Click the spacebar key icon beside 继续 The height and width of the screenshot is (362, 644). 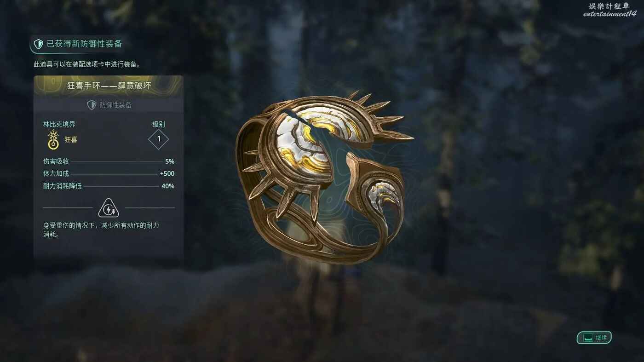pos(588,338)
